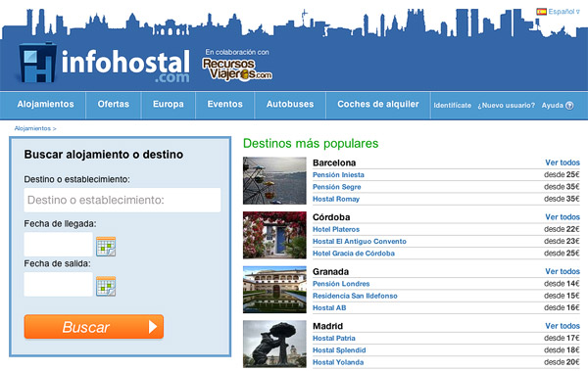Image resolution: width=588 pixels, height=371 pixels.
Task: Open the Eventos tab
Action: [x=225, y=104]
